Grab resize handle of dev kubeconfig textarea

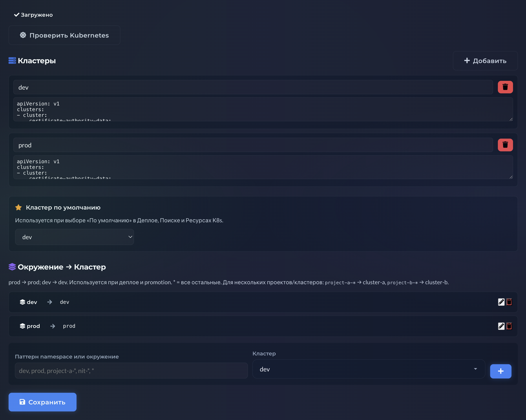511,119
